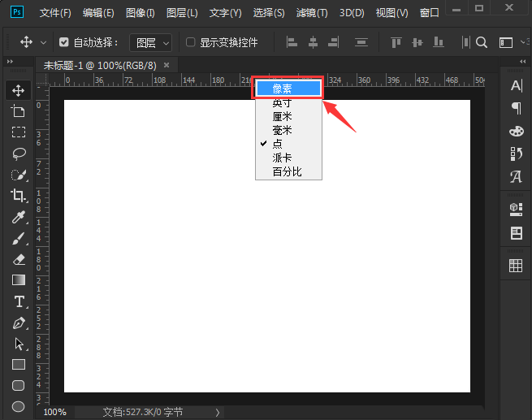
Task: Collapse the right panel double-arrow
Action: [x=523, y=62]
